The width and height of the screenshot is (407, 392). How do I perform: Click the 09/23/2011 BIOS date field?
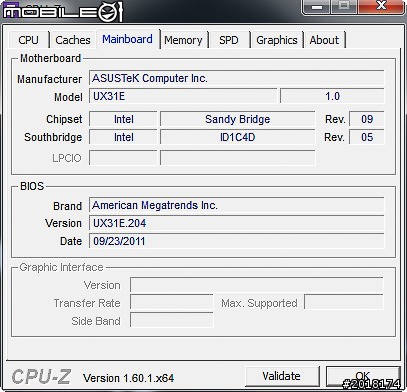[x=237, y=241]
